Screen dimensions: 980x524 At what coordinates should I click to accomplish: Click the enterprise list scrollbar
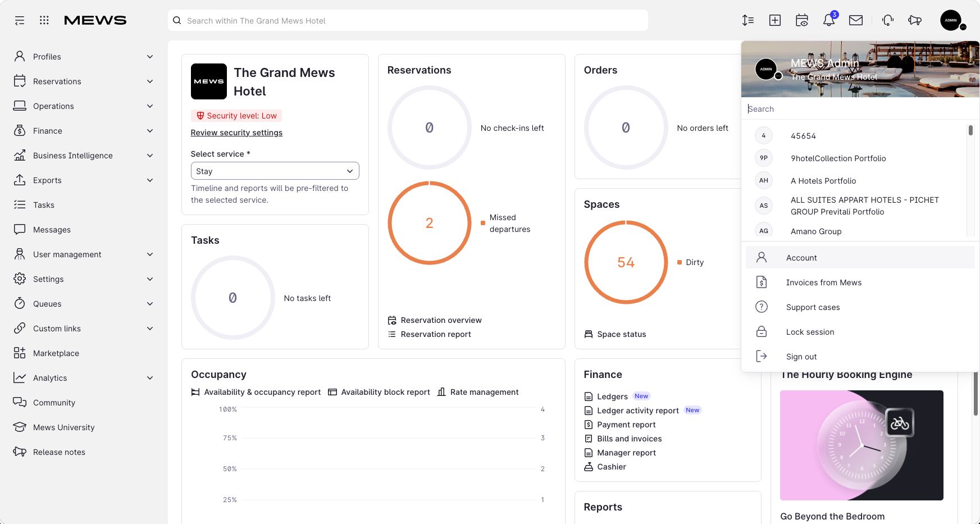970,130
